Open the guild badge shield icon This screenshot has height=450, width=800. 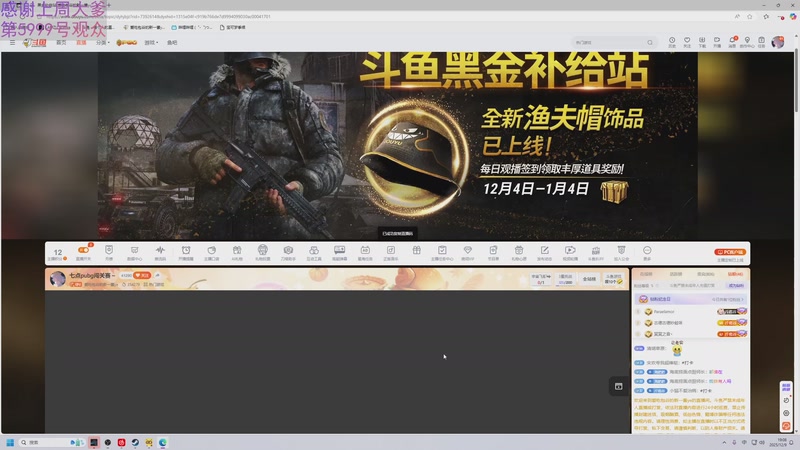tap(621, 250)
